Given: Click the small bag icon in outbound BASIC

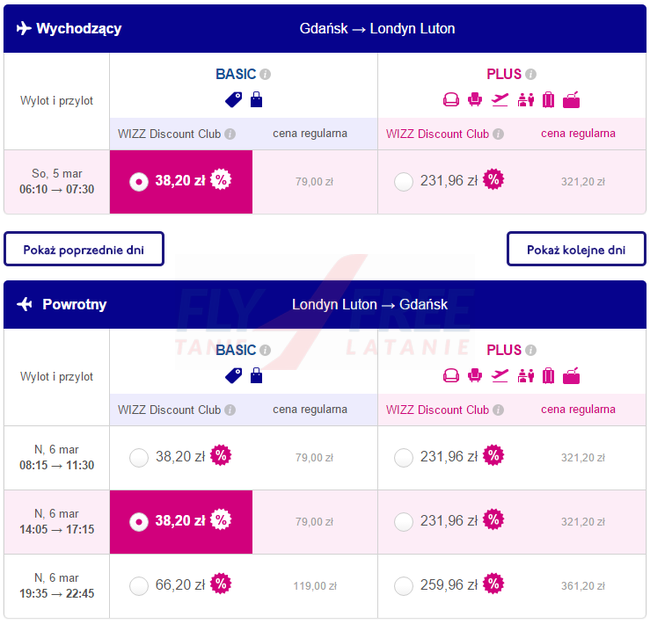Looking at the screenshot, I should point(256,99).
